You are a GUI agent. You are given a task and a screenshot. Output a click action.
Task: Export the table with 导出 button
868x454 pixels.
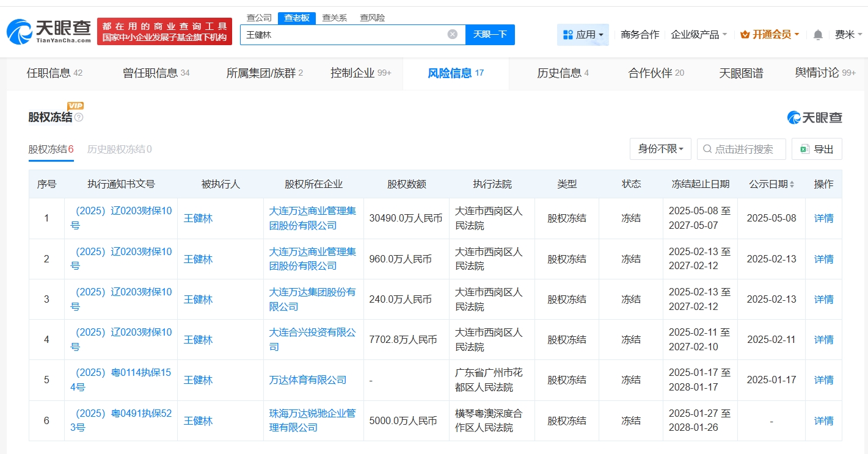click(817, 149)
